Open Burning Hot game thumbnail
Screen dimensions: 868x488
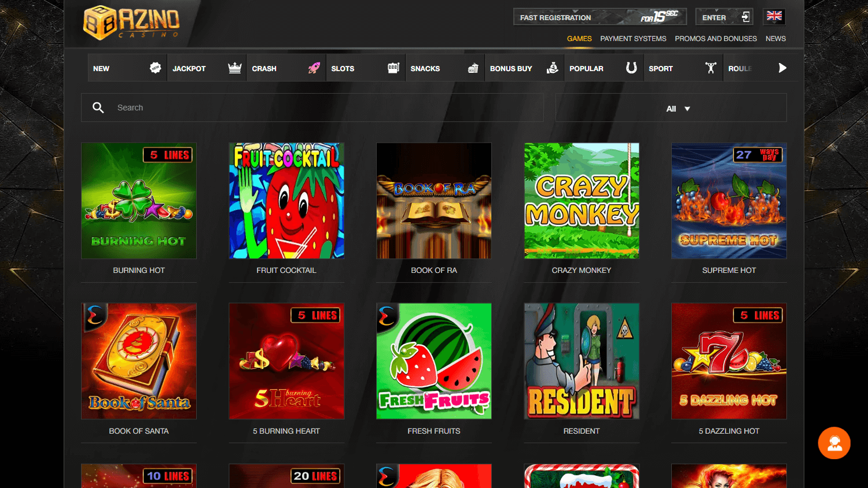tap(139, 201)
